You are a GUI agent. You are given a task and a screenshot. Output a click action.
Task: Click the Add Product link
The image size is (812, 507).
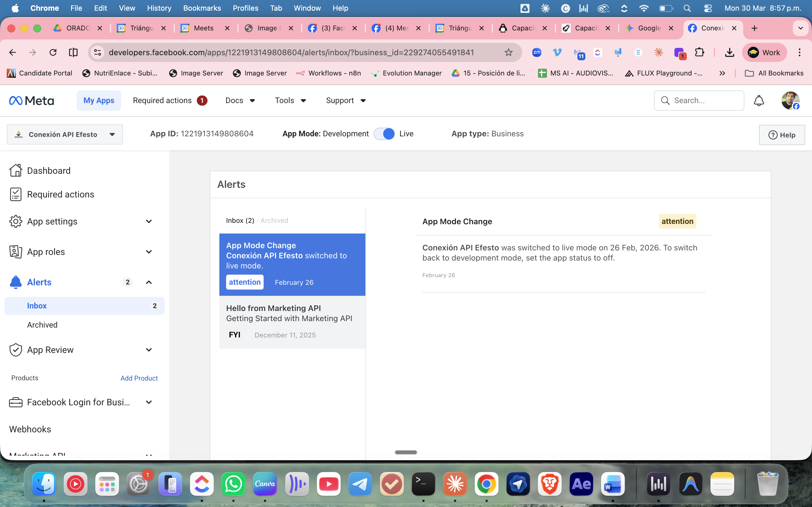139,378
